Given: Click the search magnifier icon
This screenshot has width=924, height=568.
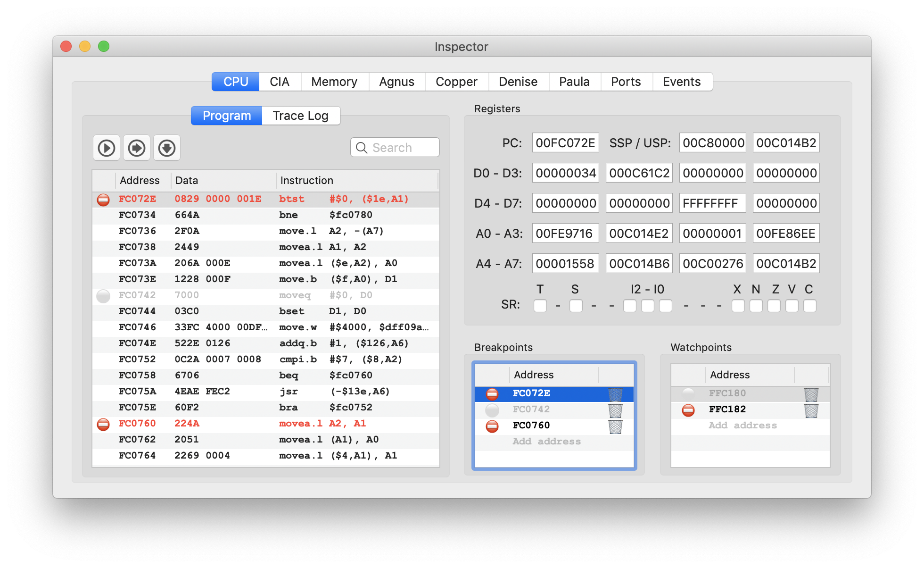Looking at the screenshot, I should pyautogui.click(x=362, y=148).
